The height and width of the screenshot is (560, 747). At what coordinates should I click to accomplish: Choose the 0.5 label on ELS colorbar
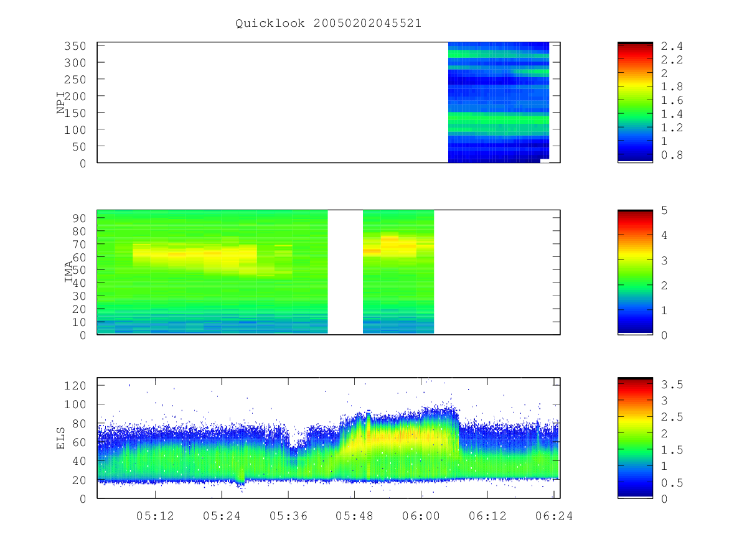(672, 483)
